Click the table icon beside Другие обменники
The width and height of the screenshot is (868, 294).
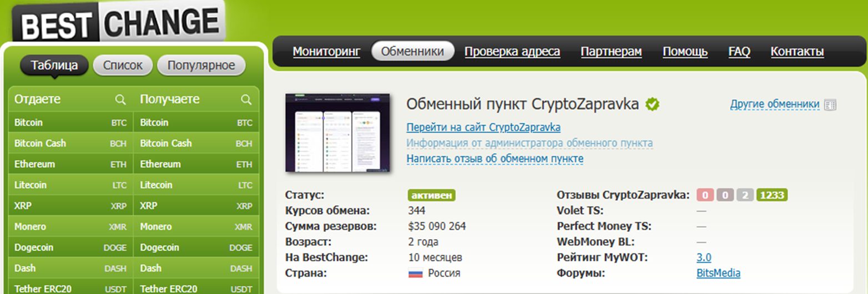(x=830, y=104)
